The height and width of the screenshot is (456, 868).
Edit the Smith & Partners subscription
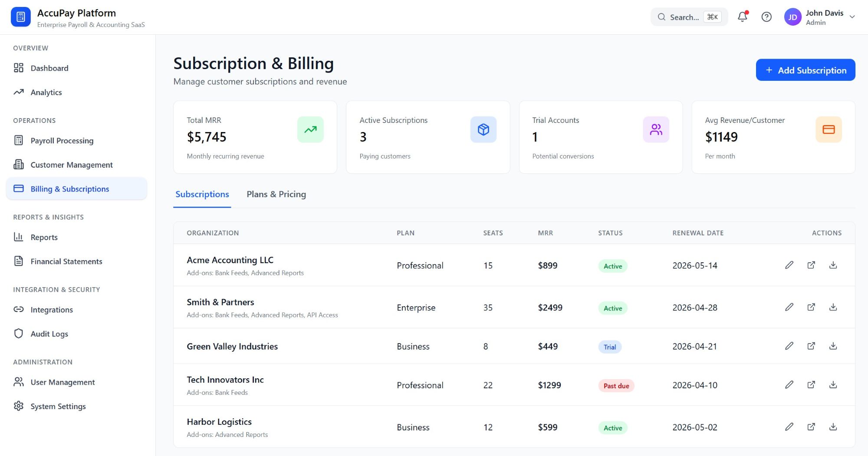click(x=789, y=307)
